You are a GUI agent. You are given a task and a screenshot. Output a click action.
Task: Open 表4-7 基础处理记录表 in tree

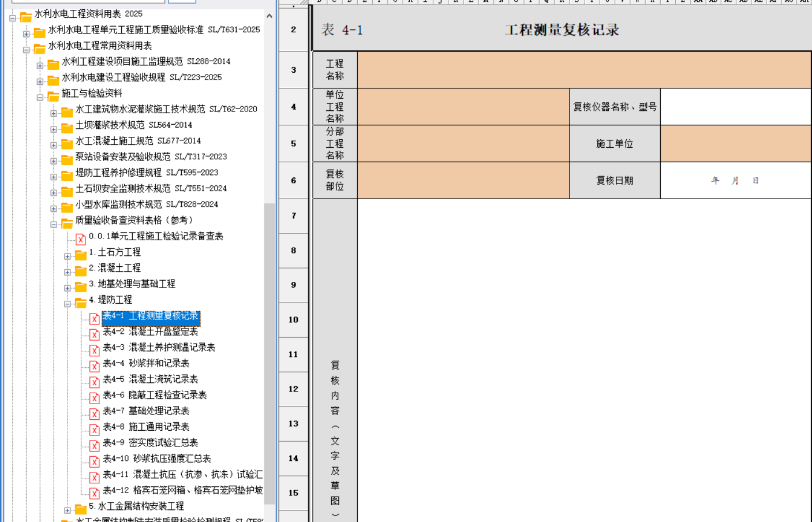[146, 411]
